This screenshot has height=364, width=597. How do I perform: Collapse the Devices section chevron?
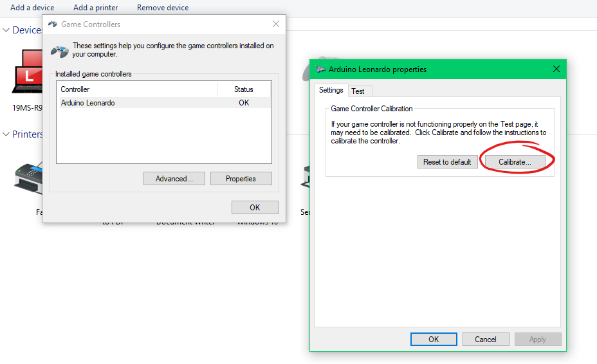[6, 30]
